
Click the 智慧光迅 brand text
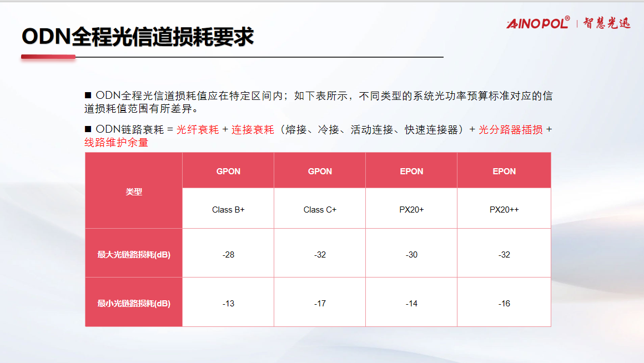[x=606, y=23]
